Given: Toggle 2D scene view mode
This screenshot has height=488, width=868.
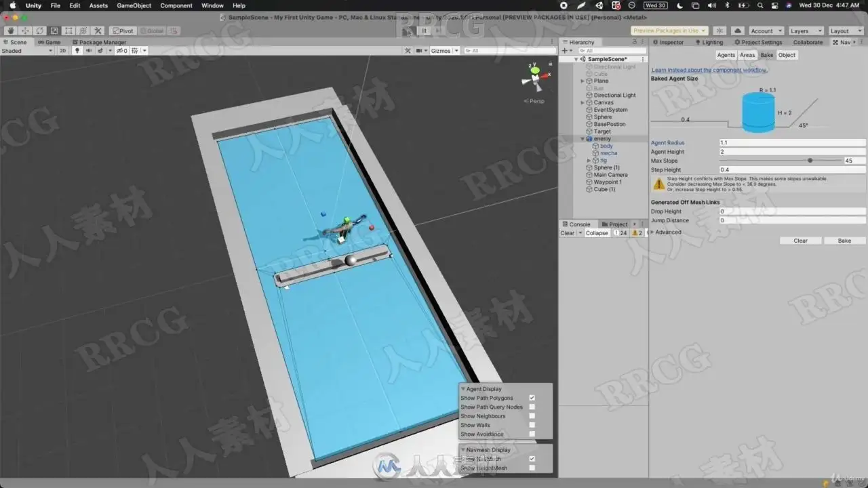Looking at the screenshot, I should tap(62, 50).
